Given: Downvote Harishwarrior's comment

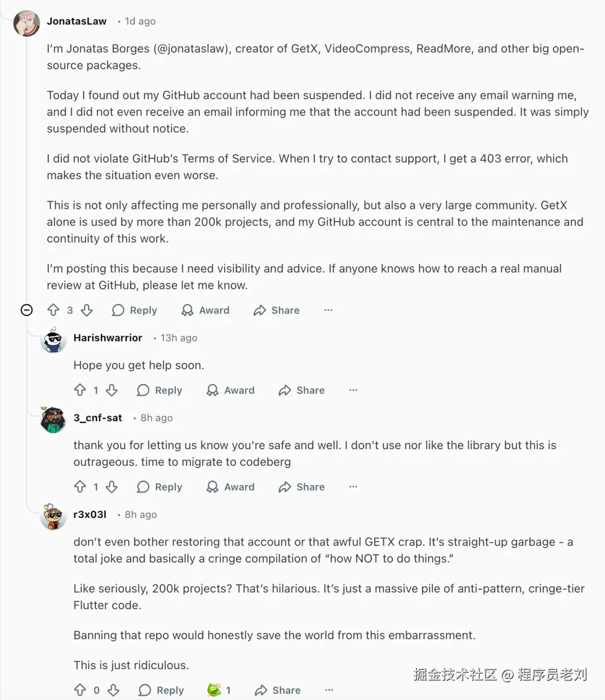Looking at the screenshot, I should click(112, 390).
